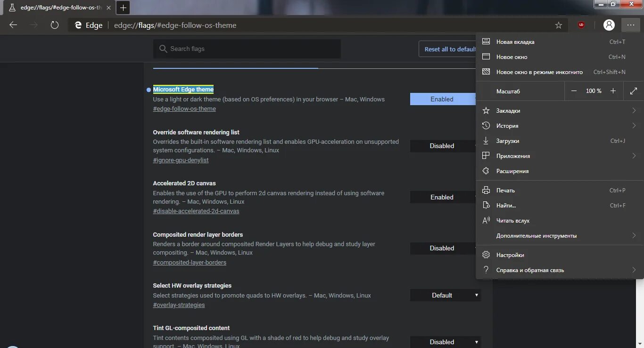
Task: Select Новая вкладка menu entry
Action: click(560, 42)
